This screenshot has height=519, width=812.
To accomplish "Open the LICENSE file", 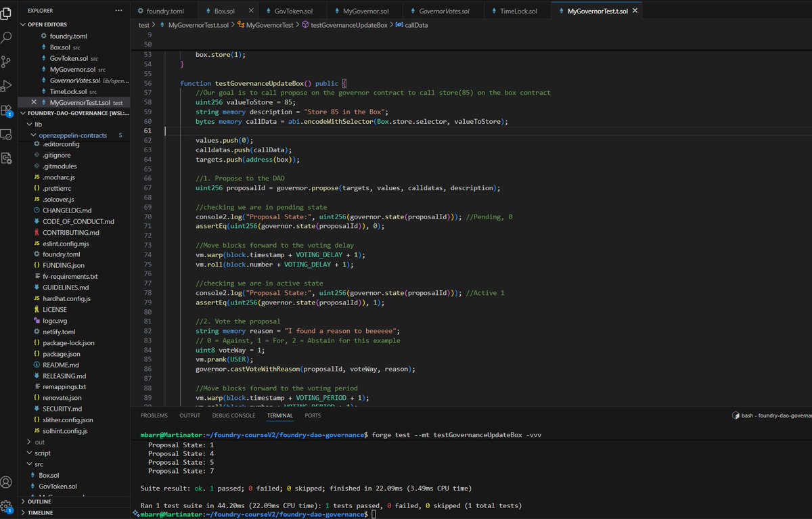I will pyautogui.click(x=55, y=309).
